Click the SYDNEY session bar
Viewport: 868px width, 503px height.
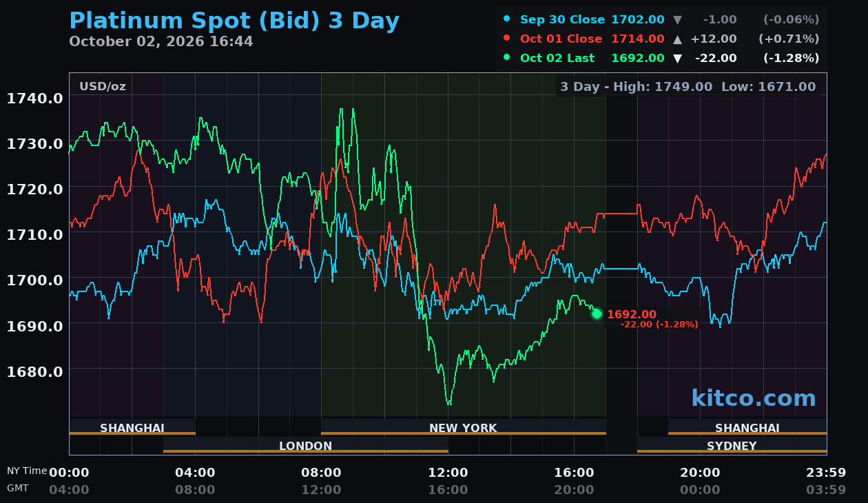coord(732,446)
